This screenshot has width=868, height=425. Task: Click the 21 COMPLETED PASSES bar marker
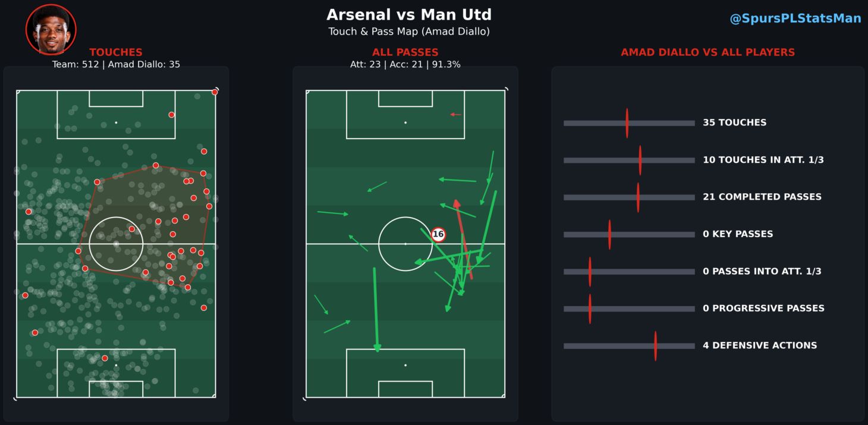tap(638, 197)
